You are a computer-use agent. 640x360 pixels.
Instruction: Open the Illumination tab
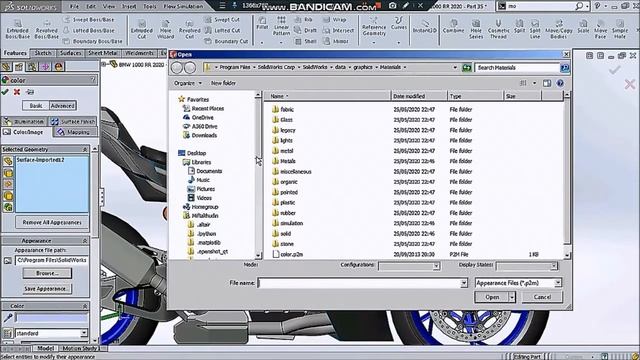24,121
